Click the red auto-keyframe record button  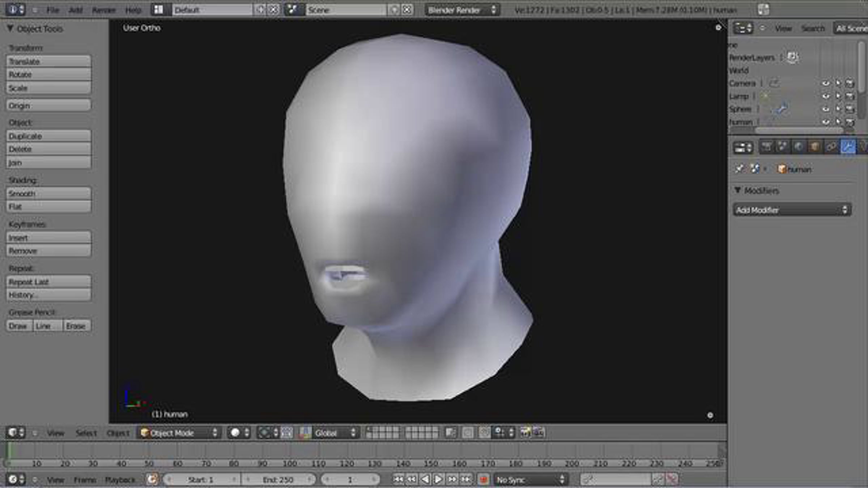click(483, 480)
